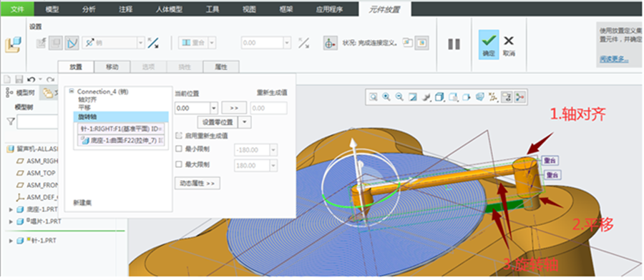Click the refit zoom icon in graphics toolbar

pyautogui.click(x=373, y=96)
